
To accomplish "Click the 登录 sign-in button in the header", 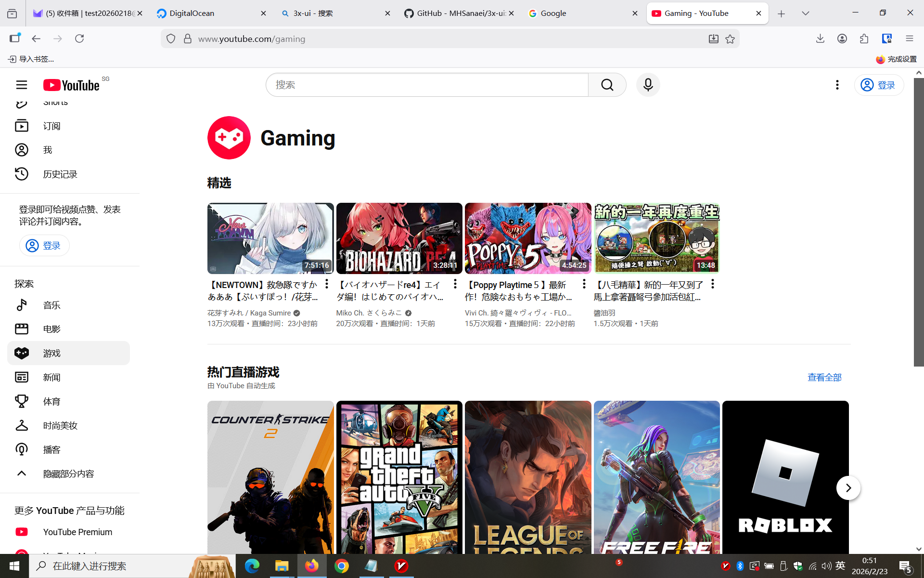I will (x=879, y=85).
